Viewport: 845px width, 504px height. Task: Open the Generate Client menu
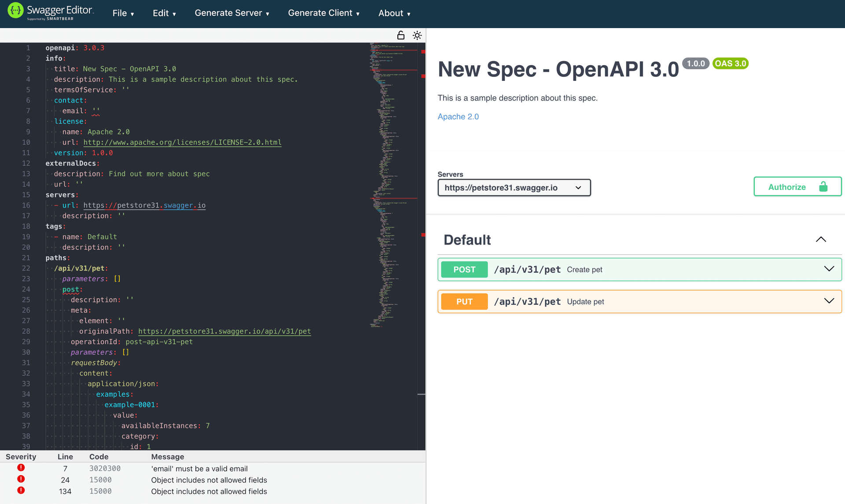pyautogui.click(x=323, y=13)
